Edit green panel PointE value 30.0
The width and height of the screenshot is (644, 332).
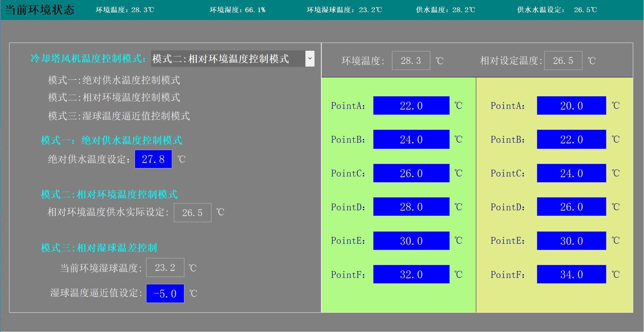(411, 241)
